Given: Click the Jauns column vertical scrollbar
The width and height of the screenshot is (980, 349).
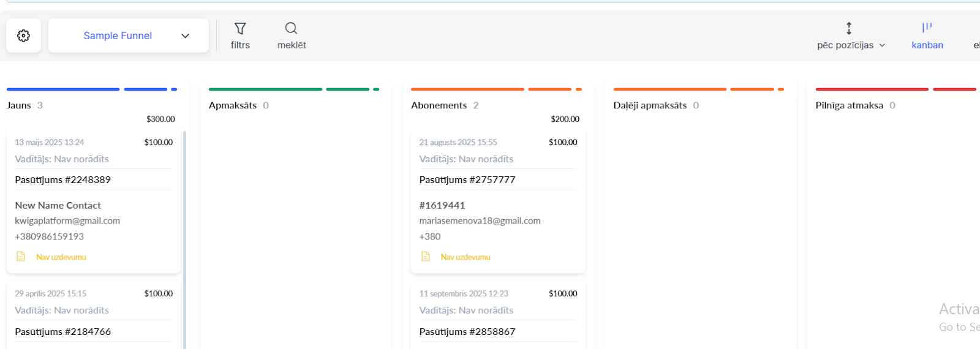Looking at the screenshot, I should [x=185, y=239].
